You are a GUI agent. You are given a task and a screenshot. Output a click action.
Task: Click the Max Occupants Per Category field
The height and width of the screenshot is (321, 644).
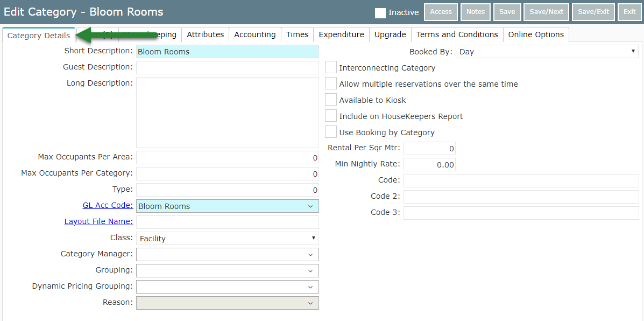pyautogui.click(x=227, y=173)
